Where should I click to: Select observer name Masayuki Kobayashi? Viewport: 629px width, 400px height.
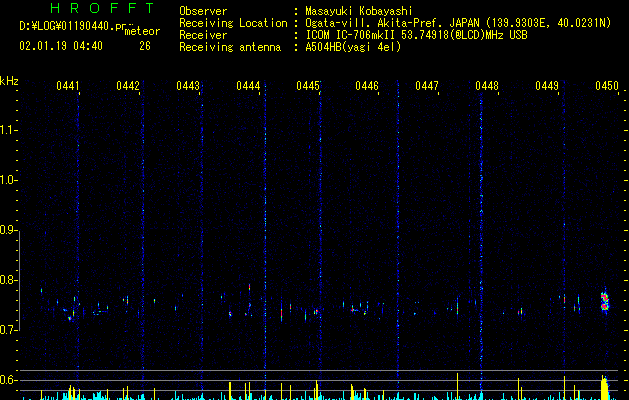359,11
